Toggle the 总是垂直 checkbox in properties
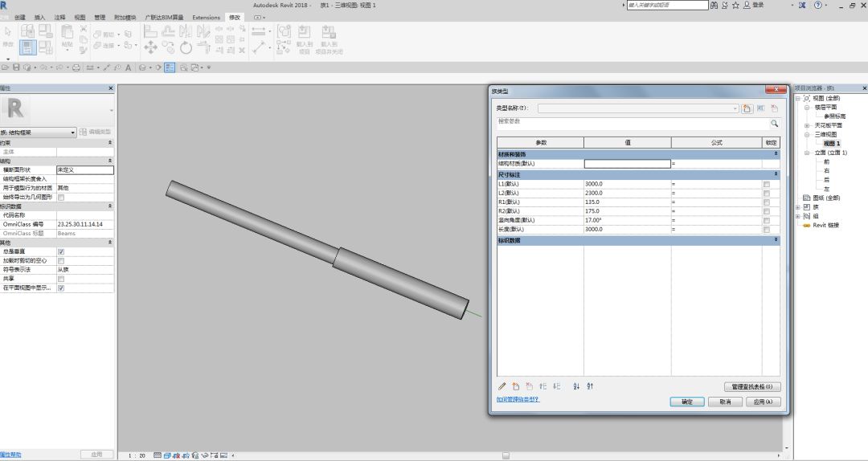Viewport: 868px width, 461px height. coord(61,252)
